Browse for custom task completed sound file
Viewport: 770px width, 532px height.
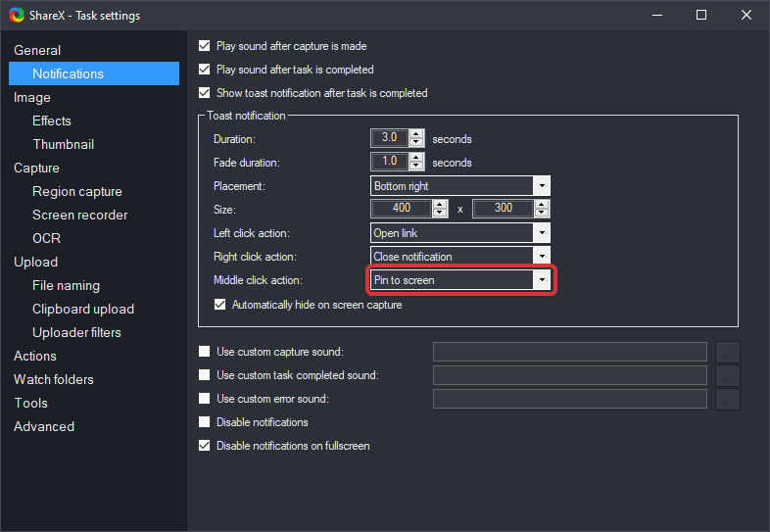(x=728, y=376)
